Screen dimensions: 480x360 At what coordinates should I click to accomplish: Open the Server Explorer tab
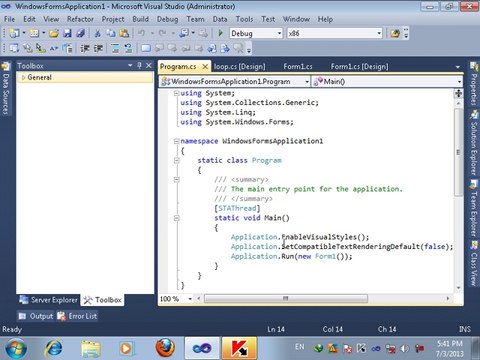(48, 300)
